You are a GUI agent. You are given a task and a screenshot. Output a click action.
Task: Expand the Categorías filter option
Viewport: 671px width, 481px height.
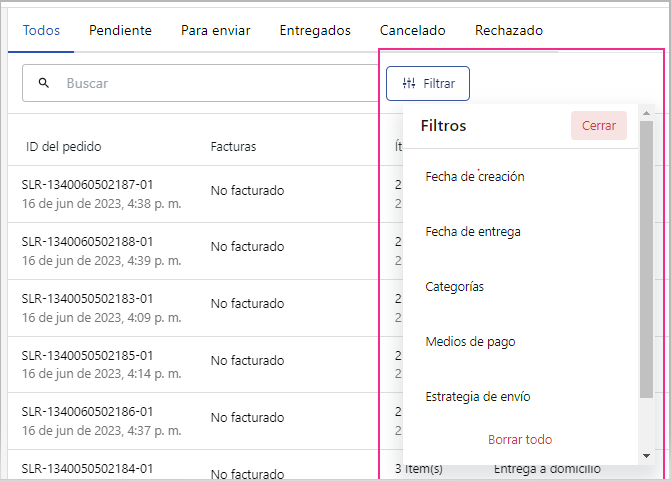coord(454,287)
